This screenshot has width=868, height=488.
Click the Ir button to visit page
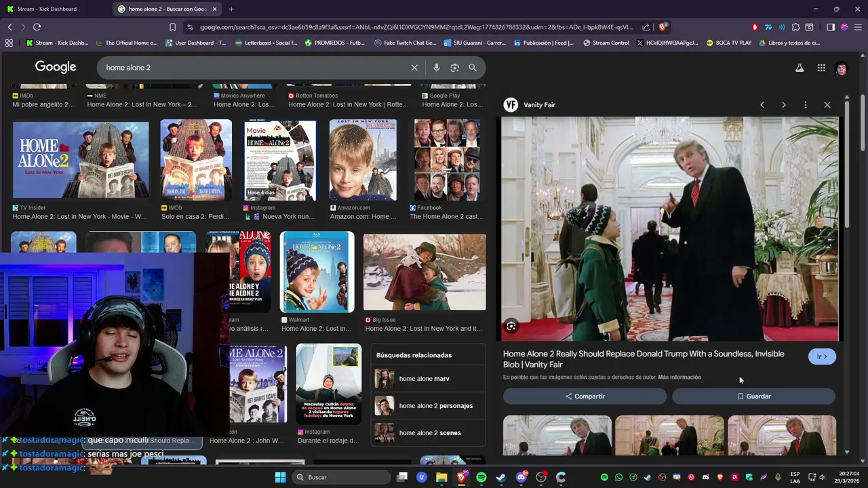point(822,357)
